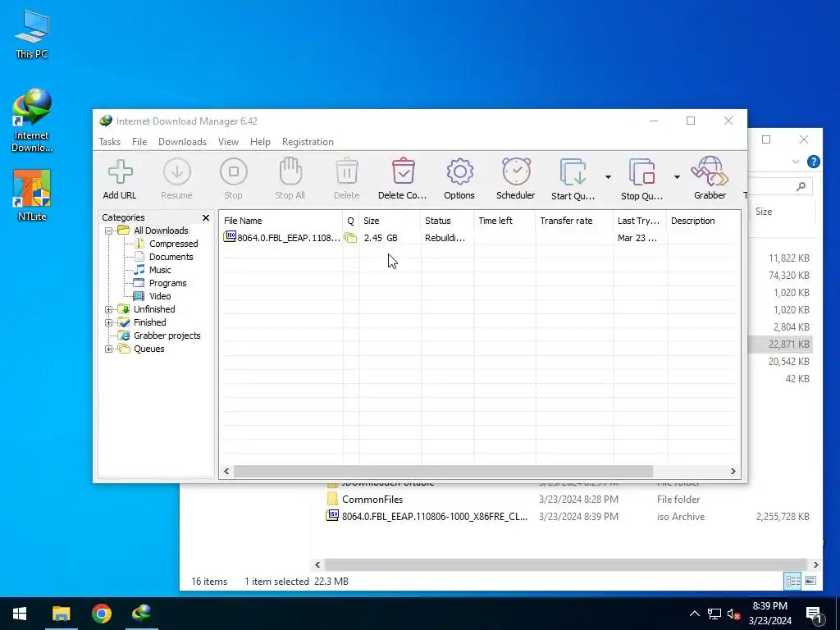This screenshot has width=840, height=630.
Task: Switch Explorer to details view icon
Action: coord(792,581)
